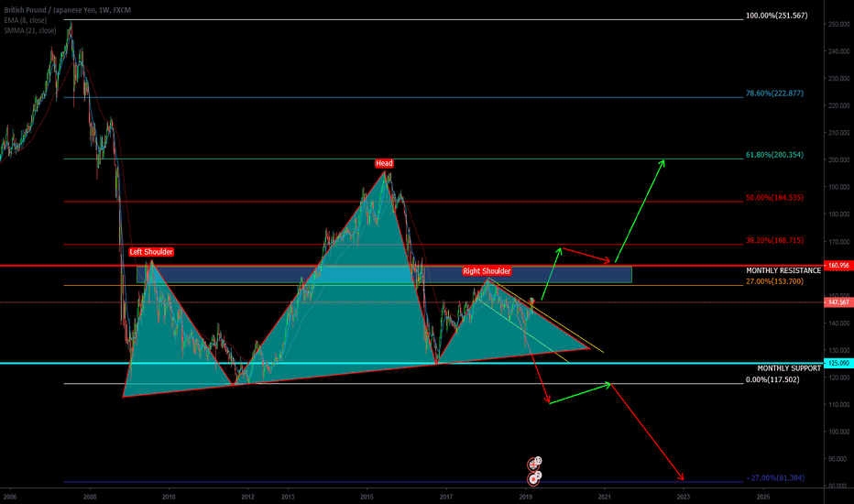Select the 27.00%(153.700) Fibonacci label

click(774, 281)
